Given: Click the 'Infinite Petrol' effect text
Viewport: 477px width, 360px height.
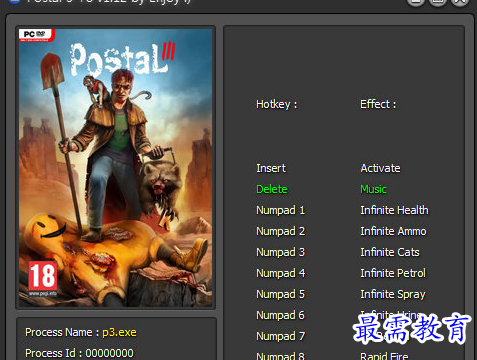Looking at the screenshot, I should [393, 273].
